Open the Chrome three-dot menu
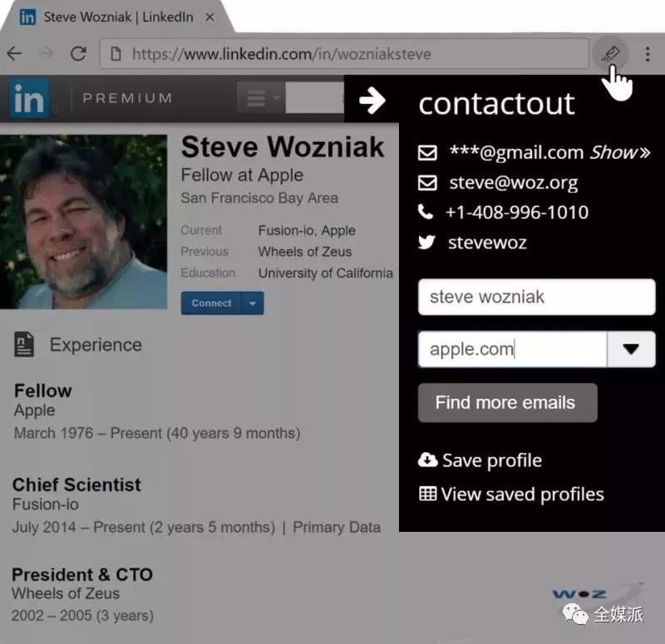The height and width of the screenshot is (644, 665). pyautogui.click(x=648, y=54)
